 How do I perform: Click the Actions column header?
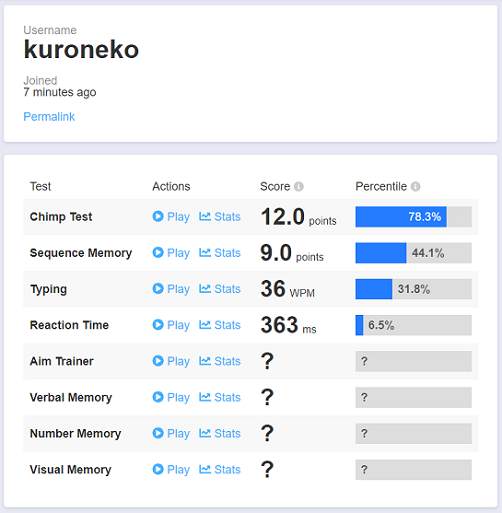coord(171,186)
